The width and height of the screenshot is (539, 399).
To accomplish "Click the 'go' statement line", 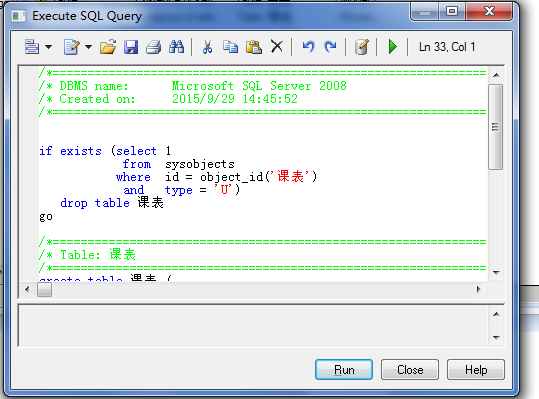I will pyautogui.click(x=46, y=217).
